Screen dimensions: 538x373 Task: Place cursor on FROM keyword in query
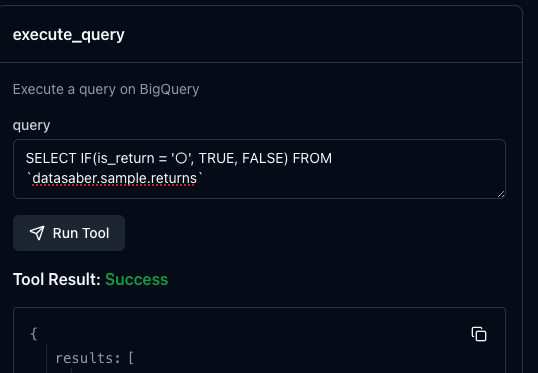(x=312, y=158)
